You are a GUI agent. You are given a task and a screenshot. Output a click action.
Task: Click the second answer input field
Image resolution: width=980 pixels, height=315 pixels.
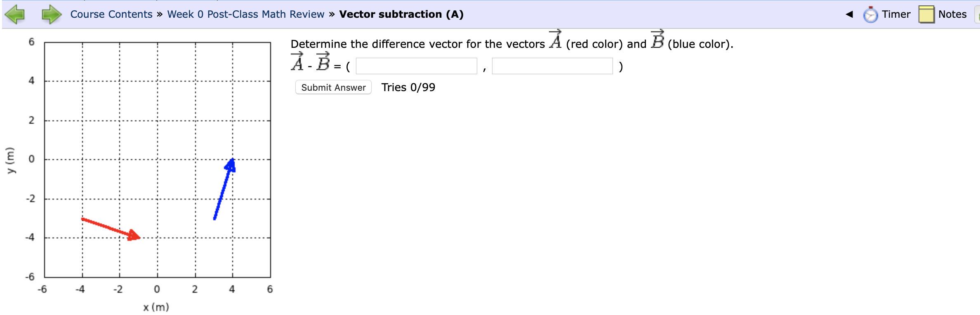[x=553, y=66]
